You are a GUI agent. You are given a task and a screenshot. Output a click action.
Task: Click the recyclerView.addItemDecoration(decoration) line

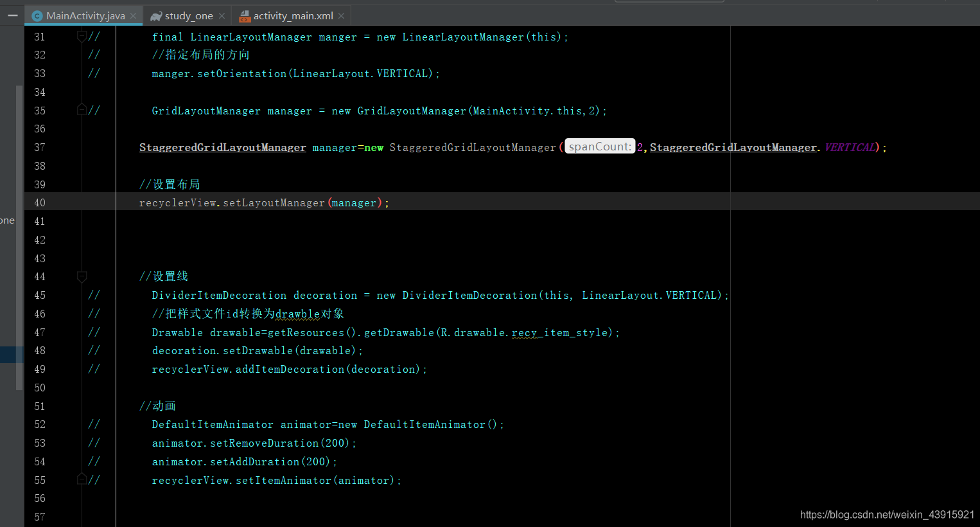[x=289, y=369]
